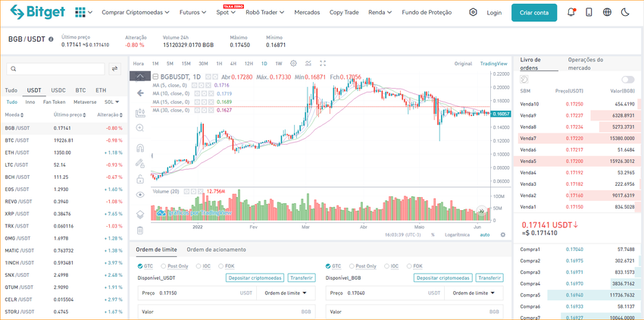Viewport: 644px width, 320px height.
Task: Switch to dark mode with moon icon
Action: coord(625,12)
